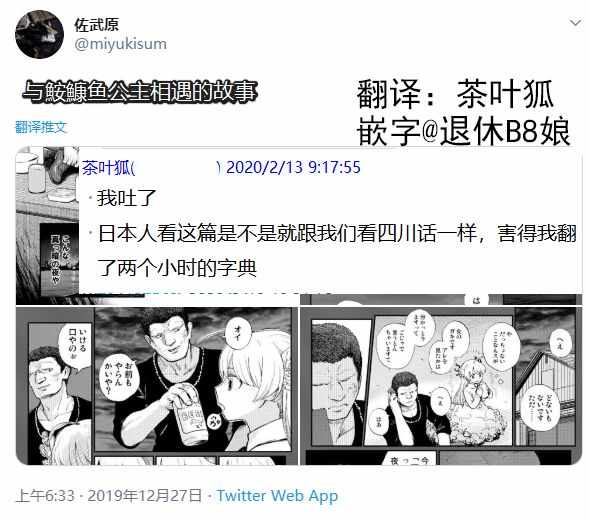This screenshot has height=520, width=590.
Task: Click the 佐武原 profile avatar
Action: click(x=39, y=34)
